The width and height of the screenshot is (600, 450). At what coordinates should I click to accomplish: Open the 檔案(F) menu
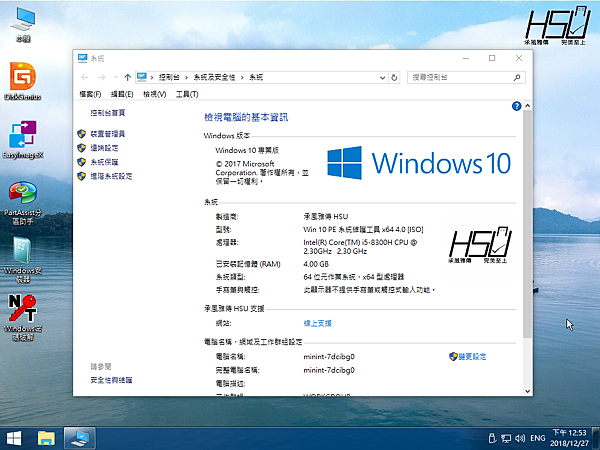click(90, 94)
